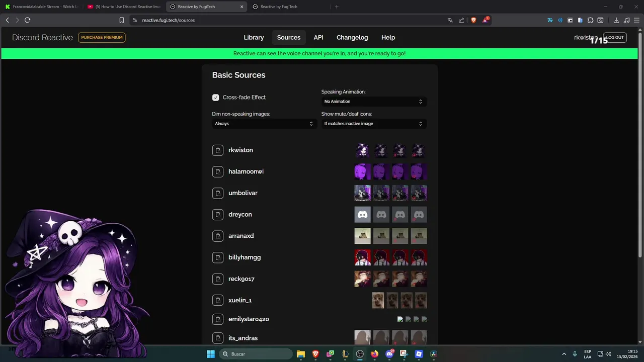Click the username text umbolivar

point(243,193)
